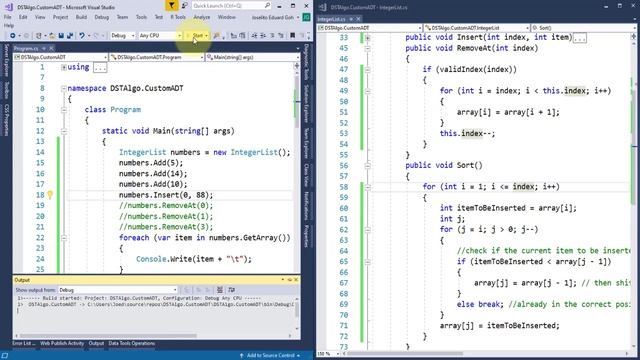Collapse the namespace block on line 8

(x=64, y=89)
